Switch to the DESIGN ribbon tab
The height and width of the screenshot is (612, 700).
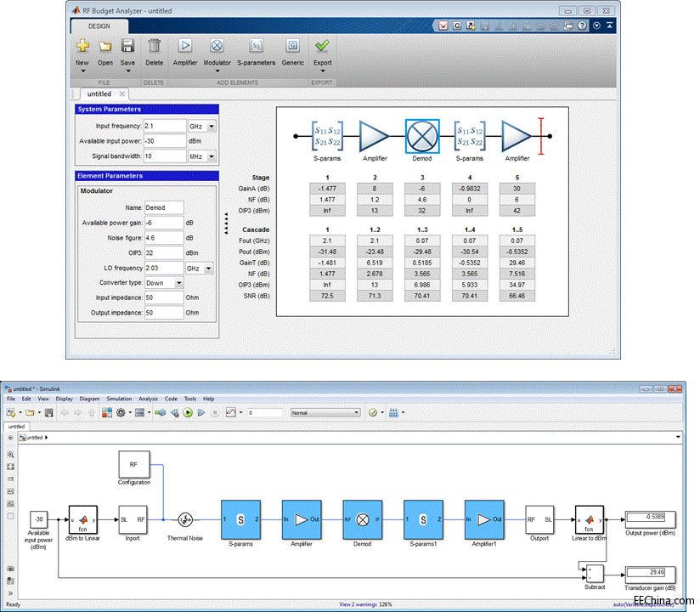coord(99,26)
